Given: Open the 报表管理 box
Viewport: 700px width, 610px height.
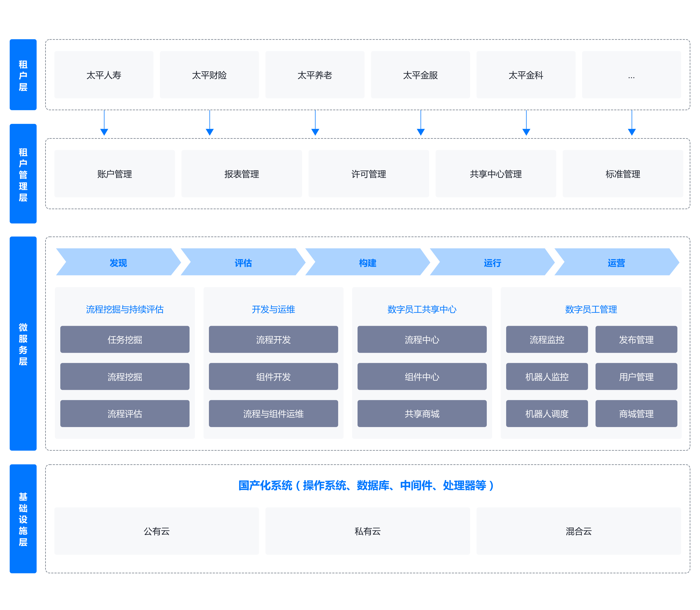Looking at the screenshot, I should pos(241,174).
